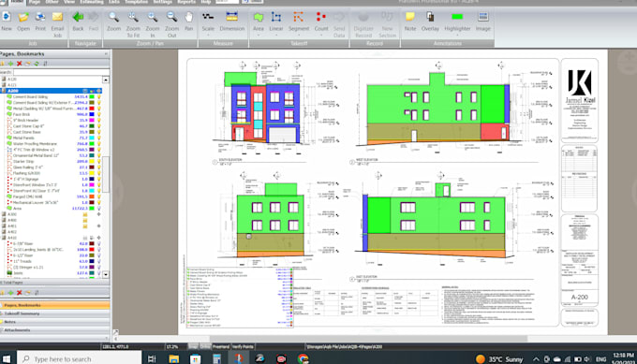
Task: Open the Scale measure tool
Action: tap(208, 22)
